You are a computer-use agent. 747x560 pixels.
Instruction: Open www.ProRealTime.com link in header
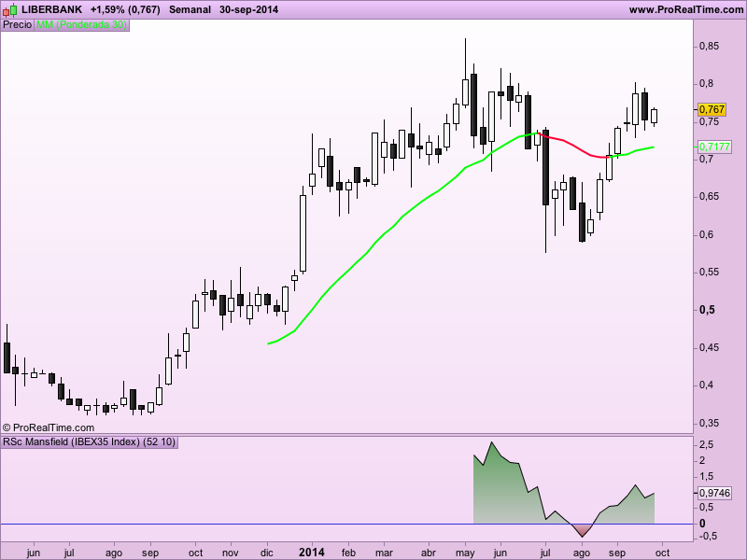(686, 9)
